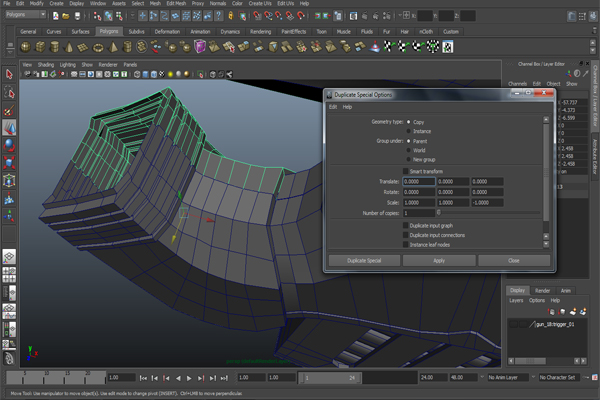
Task: Activate the Universal Manipulator tool
Action: 9,180
